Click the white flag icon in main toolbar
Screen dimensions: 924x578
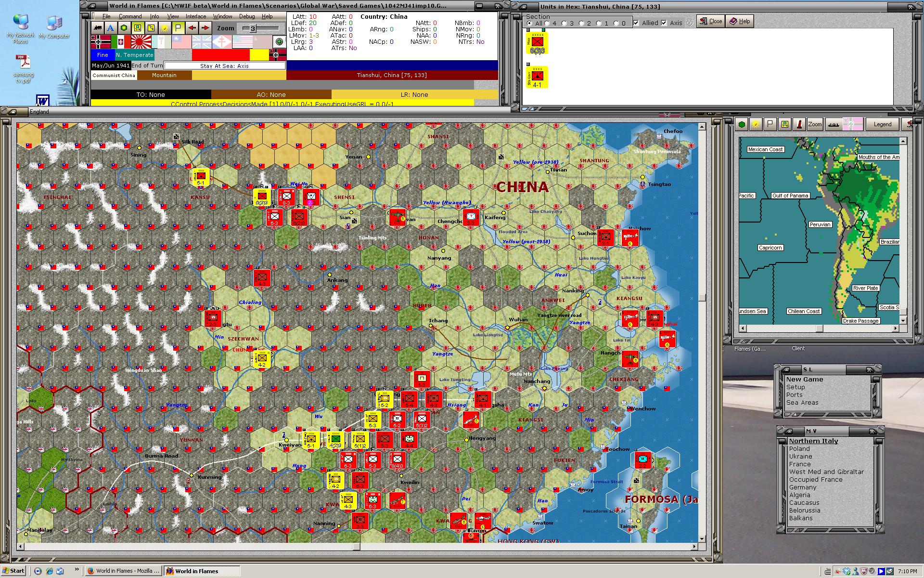[x=178, y=28]
